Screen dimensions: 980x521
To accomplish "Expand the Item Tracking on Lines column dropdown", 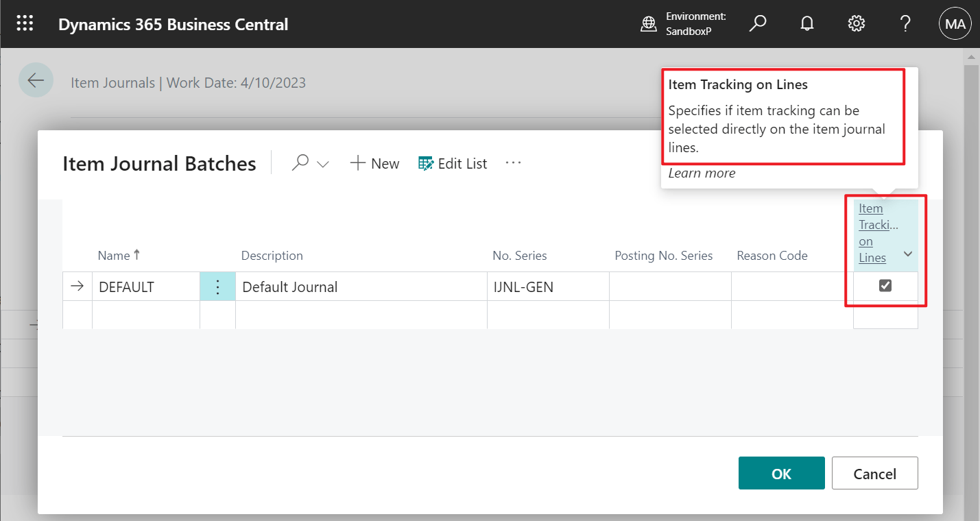I will [907, 253].
